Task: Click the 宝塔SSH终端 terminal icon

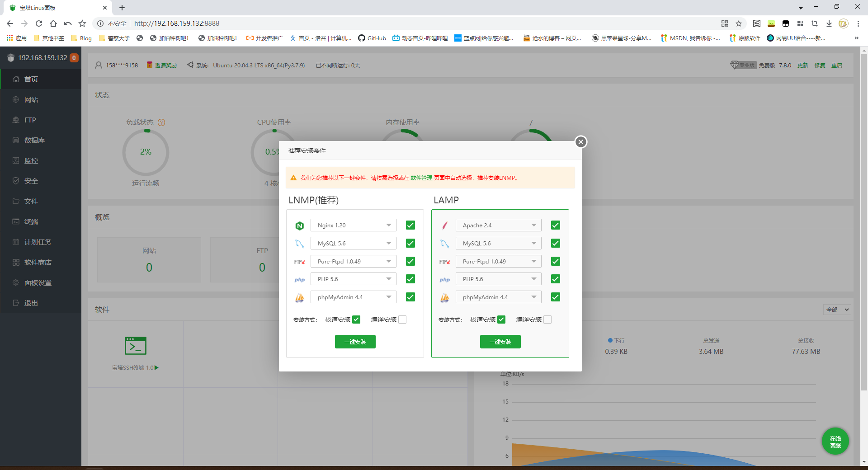Action: [135, 346]
